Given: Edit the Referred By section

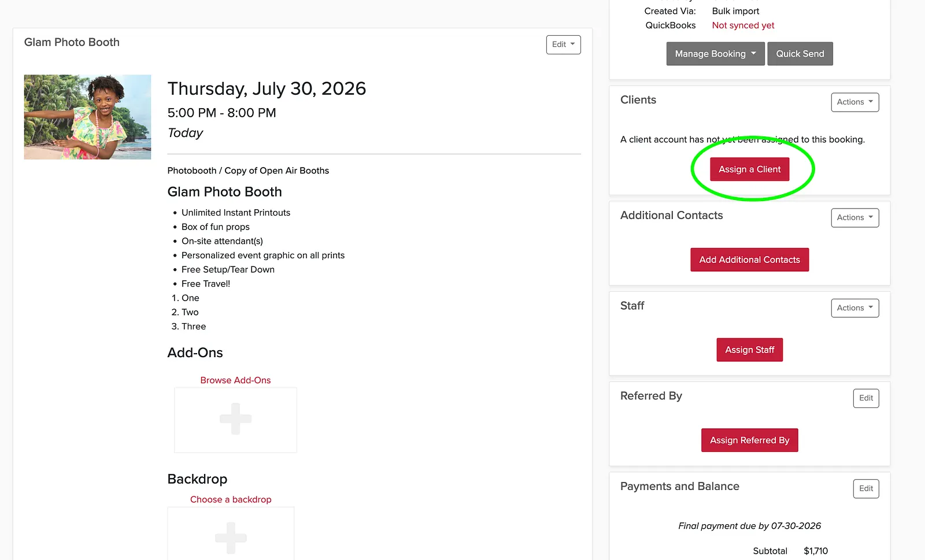Looking at the screenshot, I should pos(866,398).
